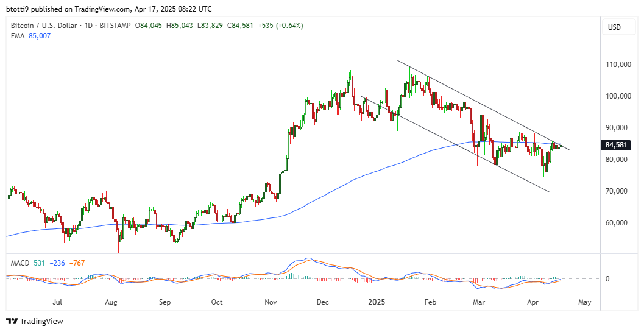Screen dimensions: 644x332
Task: Click the EMA value 85,007
Action: click(x=40, y=36)
